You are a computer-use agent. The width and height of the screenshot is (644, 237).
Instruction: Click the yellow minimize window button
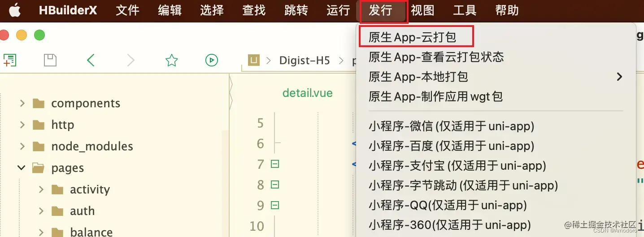click(x=21, y=35)
